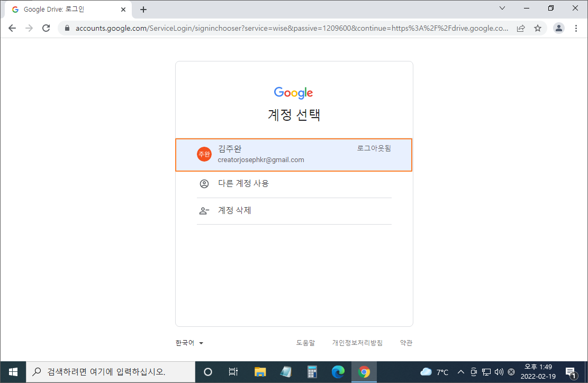Open Cortana circle icon
Screen dimensions: 588x383
click(x=208, y=372)
